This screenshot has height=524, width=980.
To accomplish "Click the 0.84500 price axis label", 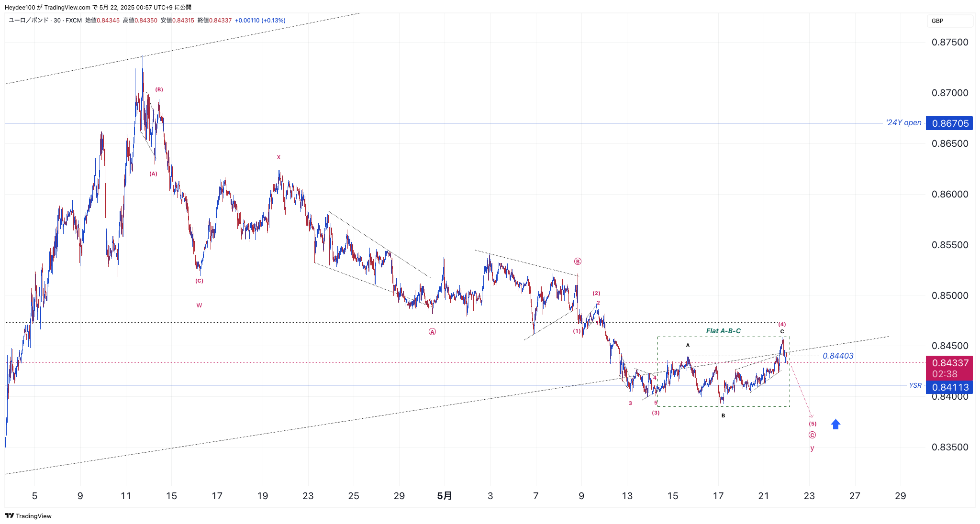I will point(950,346).
